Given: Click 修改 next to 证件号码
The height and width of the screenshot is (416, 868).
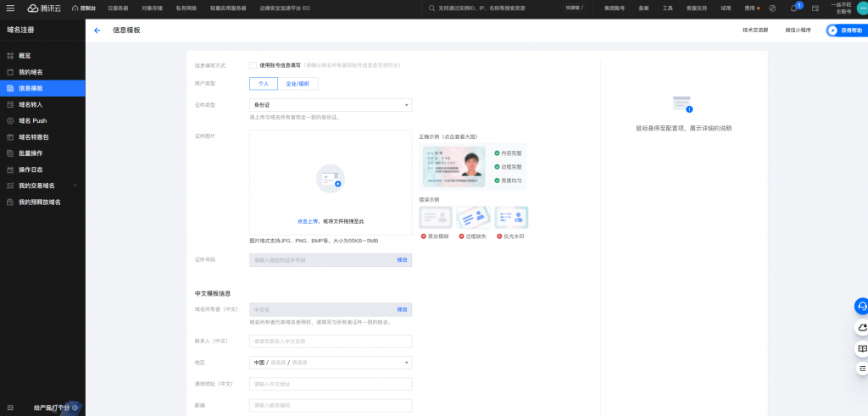Looking at the screenshot, I should pyautogui.click(x=402, y=260).
